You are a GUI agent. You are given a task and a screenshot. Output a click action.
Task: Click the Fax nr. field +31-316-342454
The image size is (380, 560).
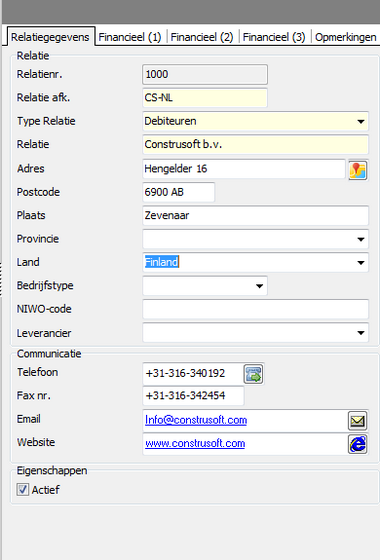pos(193,396)
